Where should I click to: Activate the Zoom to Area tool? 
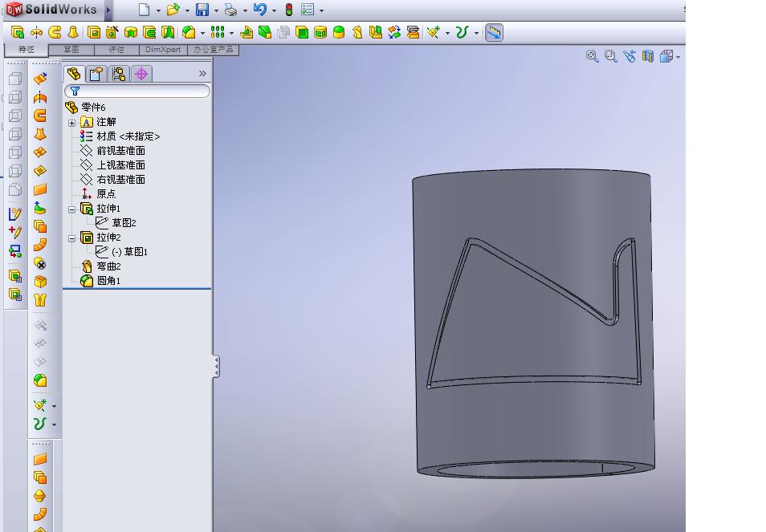[611, 57]
